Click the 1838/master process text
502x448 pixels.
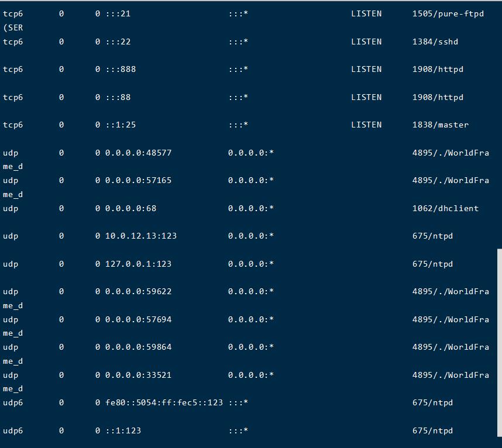click(x=440, y=125)
